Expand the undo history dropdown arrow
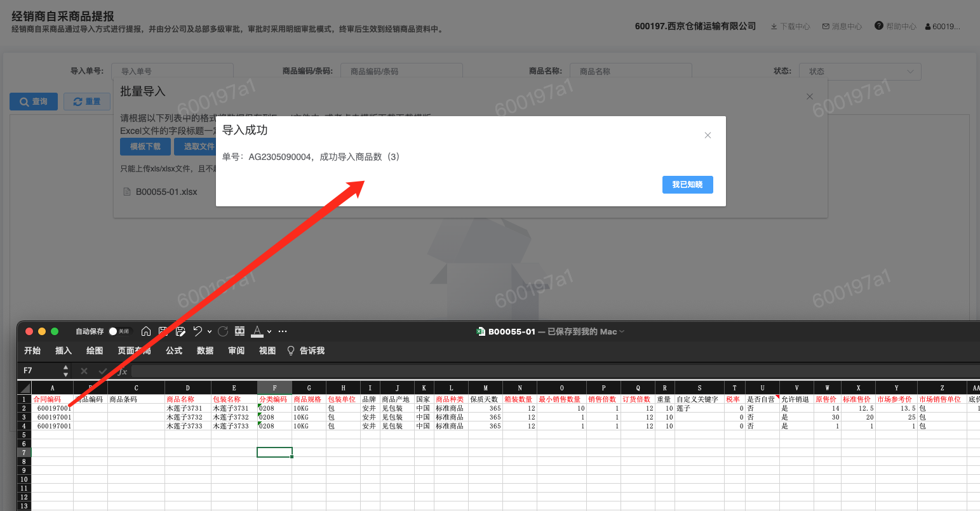 pos(209,331)
